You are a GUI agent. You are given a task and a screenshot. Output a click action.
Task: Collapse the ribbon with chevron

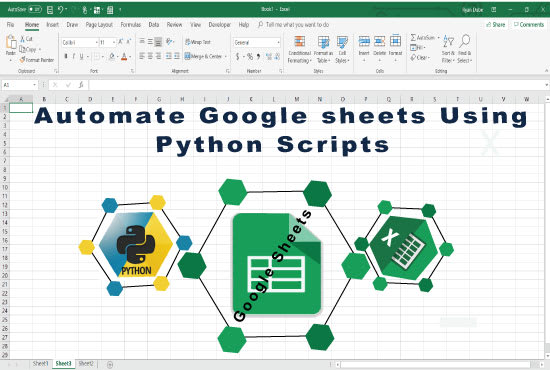click(x=546, y=71)
